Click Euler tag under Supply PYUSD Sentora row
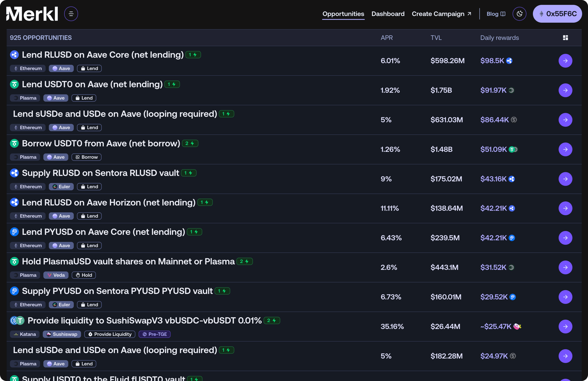Viewport: 588px width, 381px height. coord(61,305)
